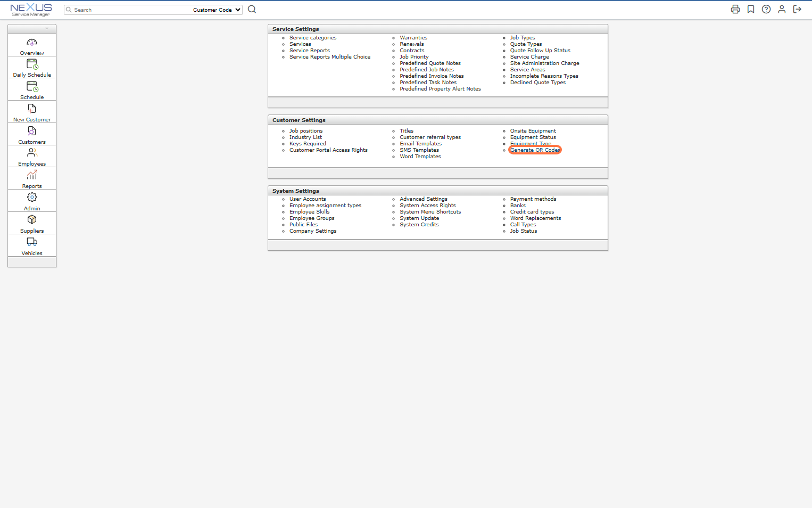Image resolution: width=812 pixels, height=508 pixels.
Task: Open Generate QR Codes link
Action: [535, 150]
